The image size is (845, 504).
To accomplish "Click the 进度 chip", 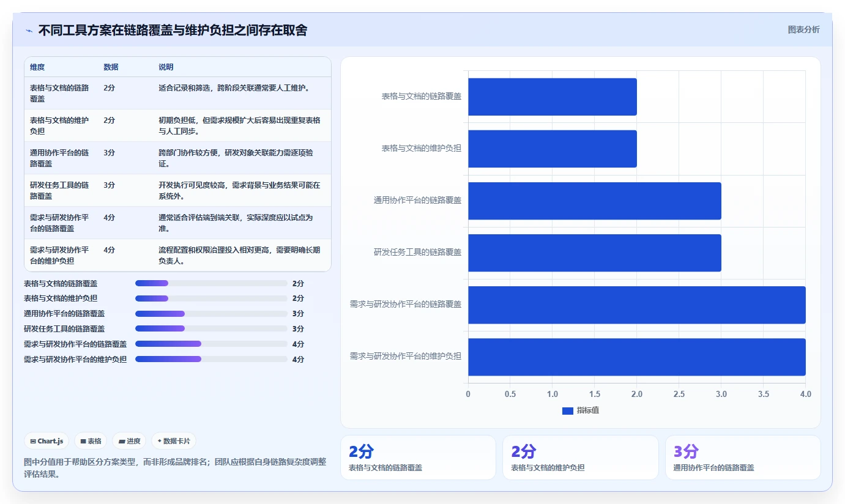I will pos(129,441).
